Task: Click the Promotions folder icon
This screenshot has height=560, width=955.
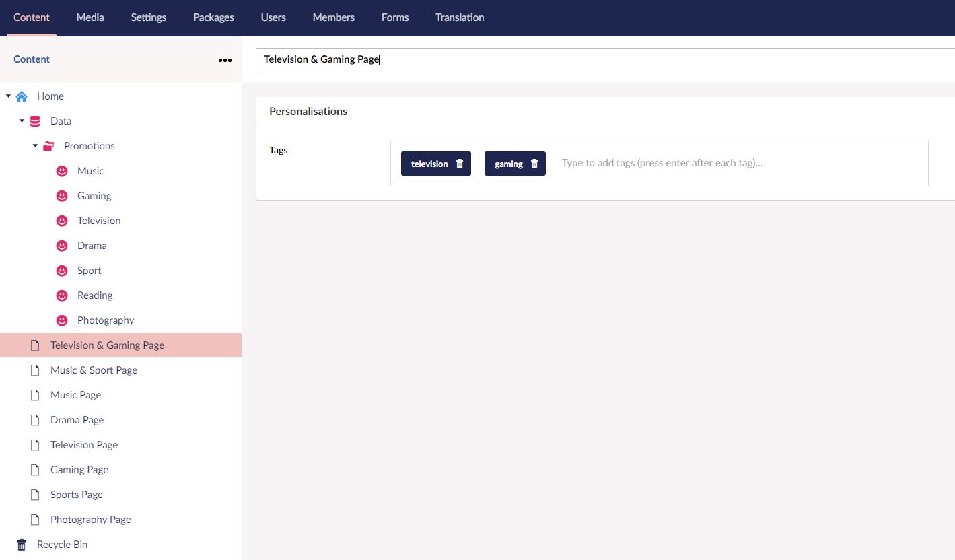Action: 48,146
